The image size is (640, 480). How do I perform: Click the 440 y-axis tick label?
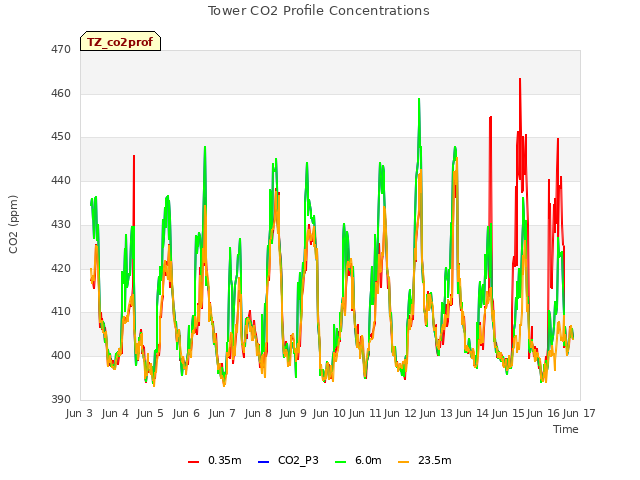click(61, 180)
